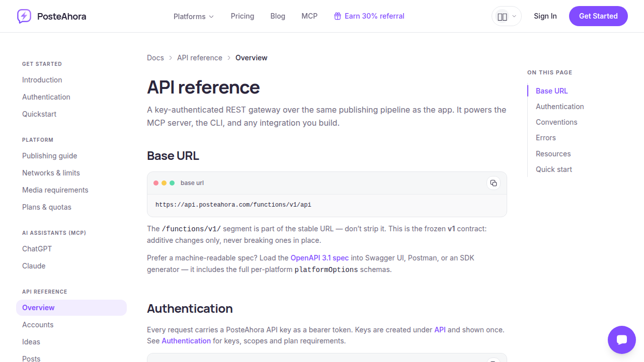Open API reference breadcrumb
Image resolution: width=644 pixels, height=362 pixels.
point(200,58)
